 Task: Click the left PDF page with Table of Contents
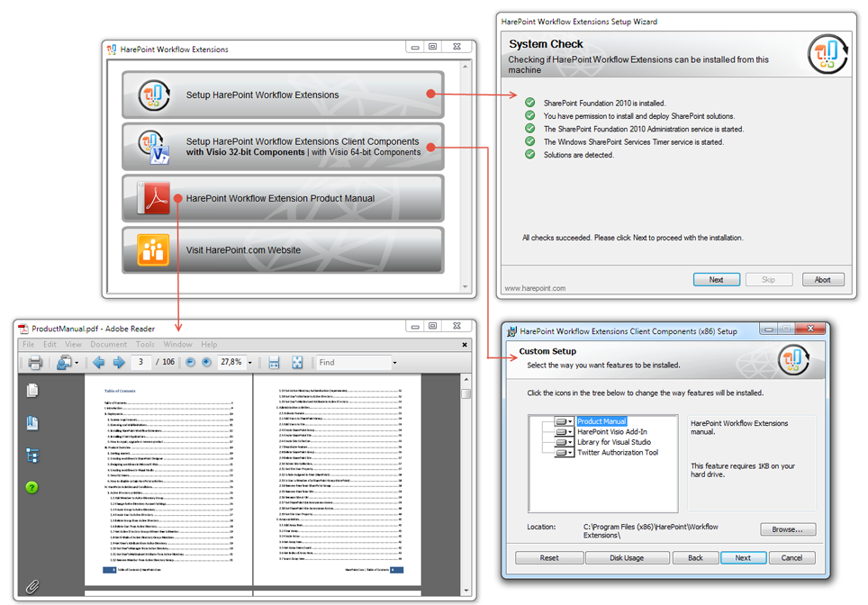[x=168, y=480]
